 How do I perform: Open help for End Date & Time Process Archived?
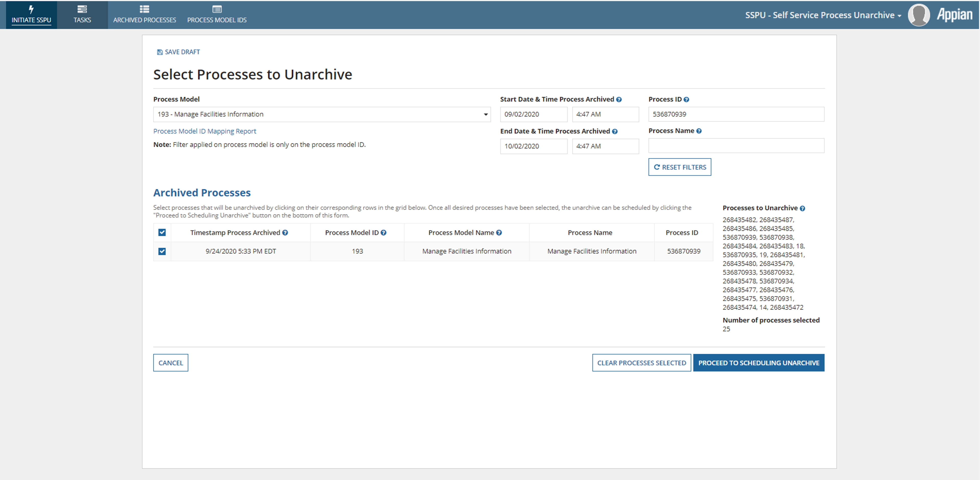pyautogui.click(x=615, y=131)
